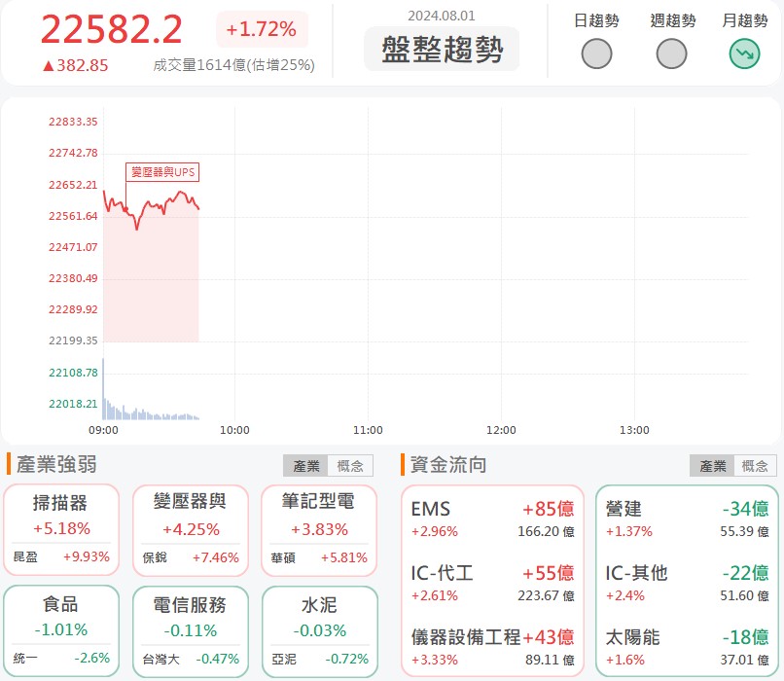Screen dimensions: 784x681
Task: Click the 10:00 time axis label
Action: (234, 430)
